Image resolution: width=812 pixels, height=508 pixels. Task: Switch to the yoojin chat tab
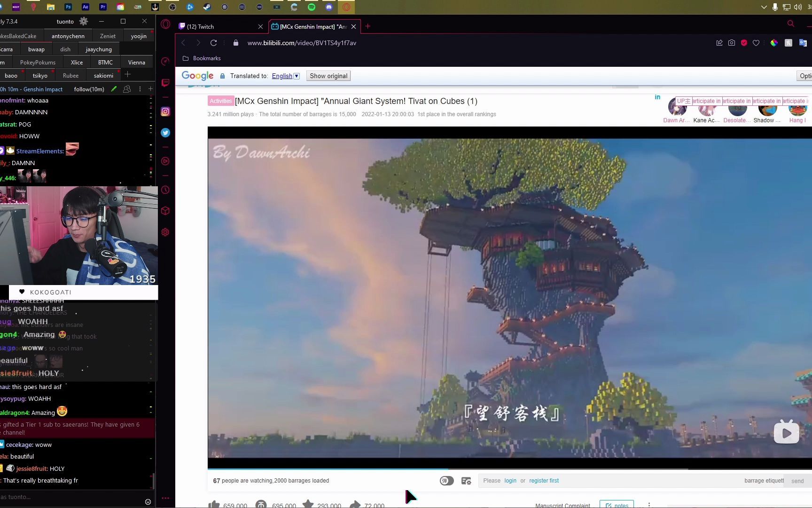click(139, 36)
